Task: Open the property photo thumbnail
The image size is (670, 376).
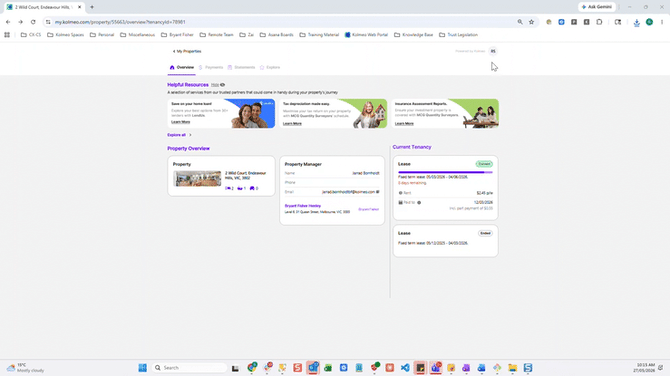Action: (197, 179)
